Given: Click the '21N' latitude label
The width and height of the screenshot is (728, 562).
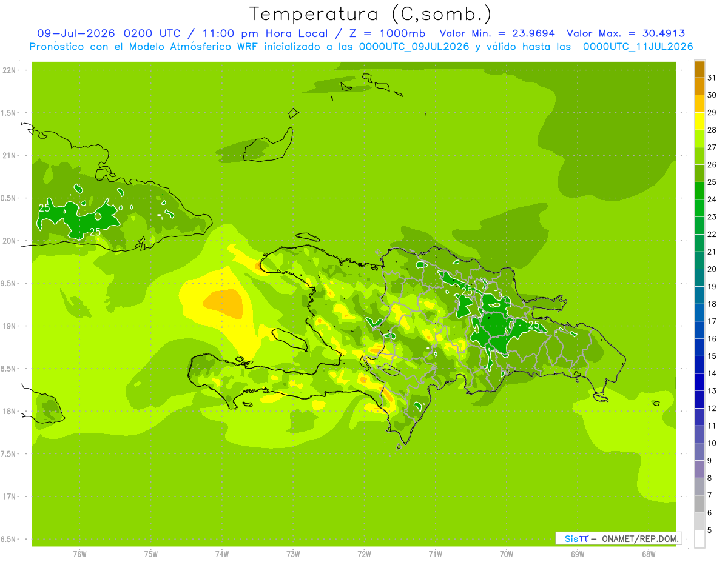Looking at the screenshot, I should click(x=10, y=156).
